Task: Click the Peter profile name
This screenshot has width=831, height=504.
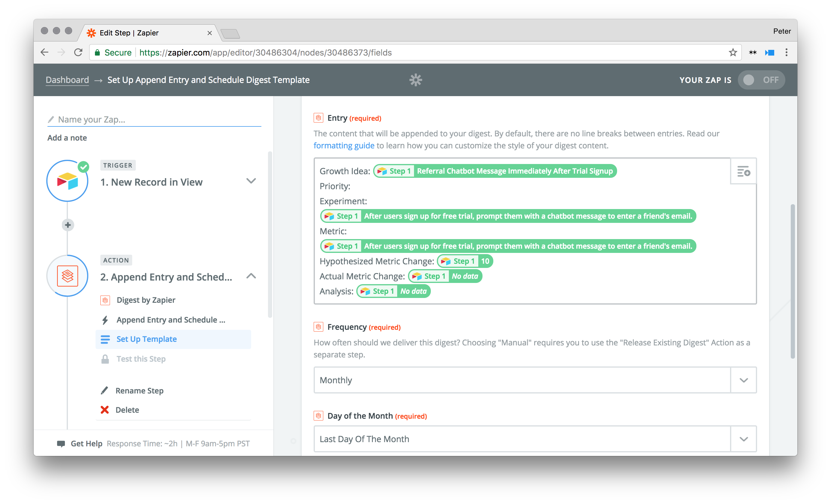Action: point(782,31)
